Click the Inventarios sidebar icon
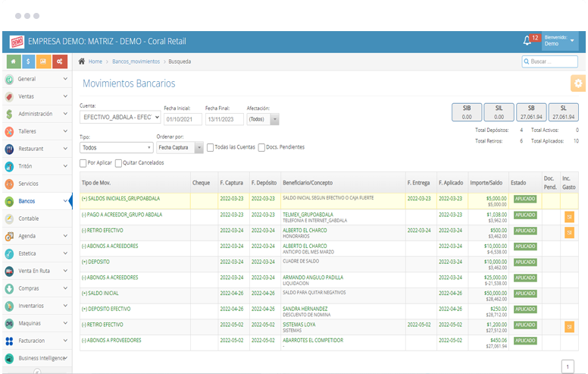This screenshot has height=374, width=588. 9,306
